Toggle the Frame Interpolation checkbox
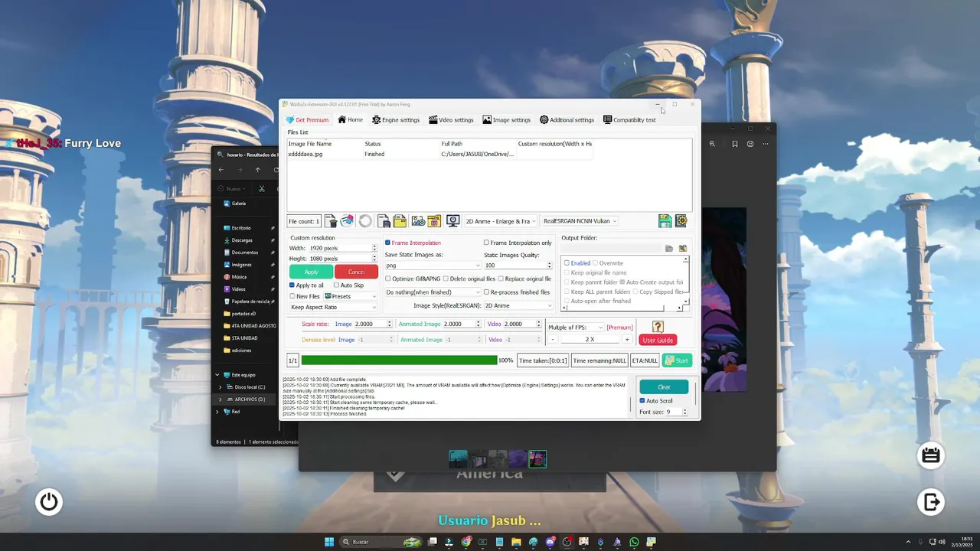The image size is (980, 551). point(387,243)
